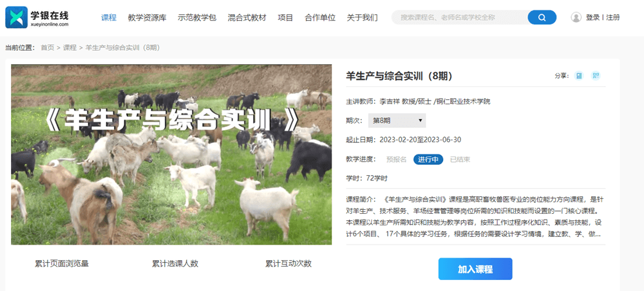
Task: Open 关于我们 in the top menu
Action: 362,17
